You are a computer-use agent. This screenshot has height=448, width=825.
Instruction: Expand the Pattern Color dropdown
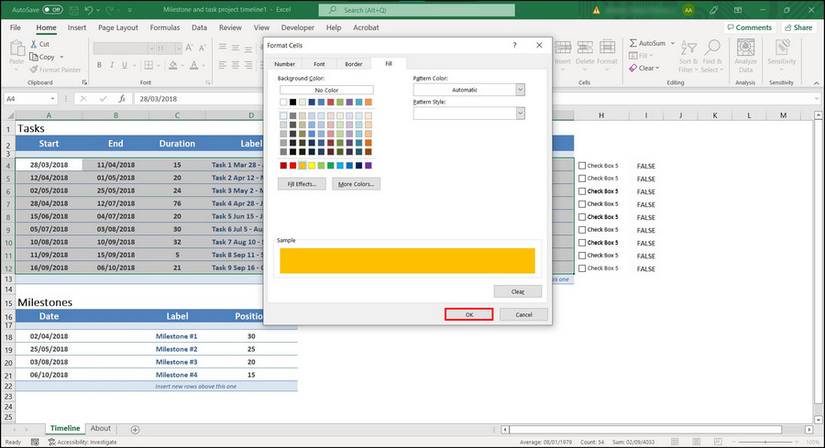tap(520, 90)
